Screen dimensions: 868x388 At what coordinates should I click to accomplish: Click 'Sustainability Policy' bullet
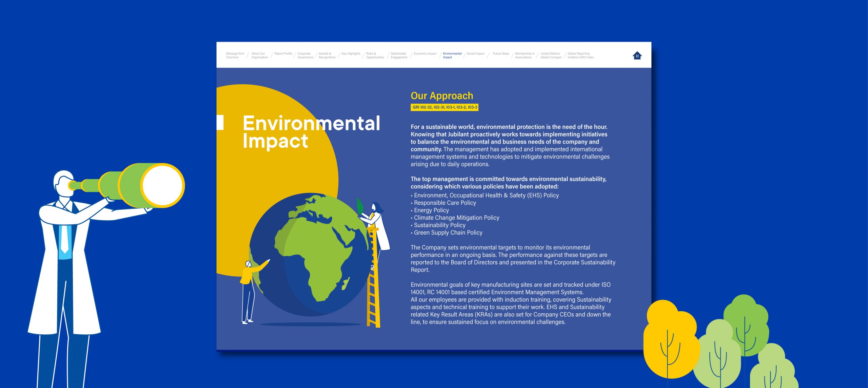(439, 225)
